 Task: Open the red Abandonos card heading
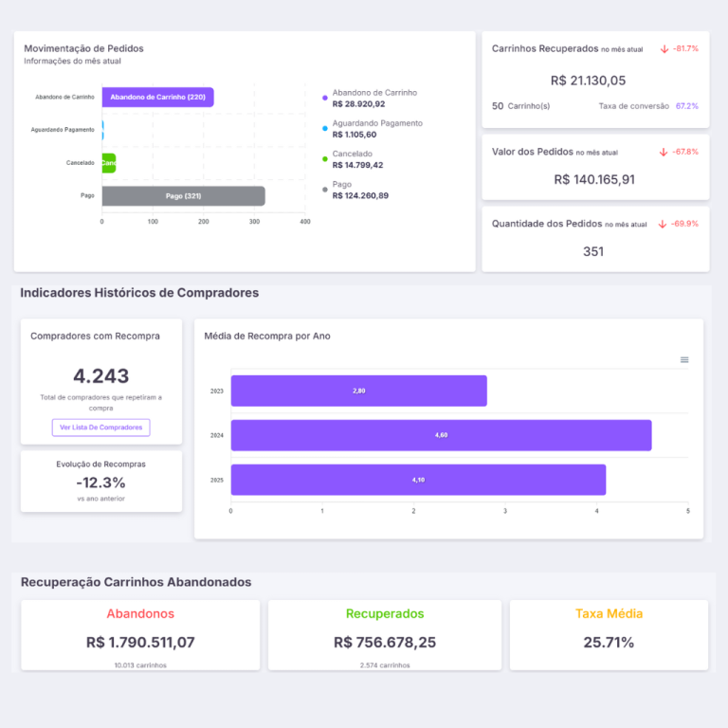pyautogui.click(x=140, y=613)
